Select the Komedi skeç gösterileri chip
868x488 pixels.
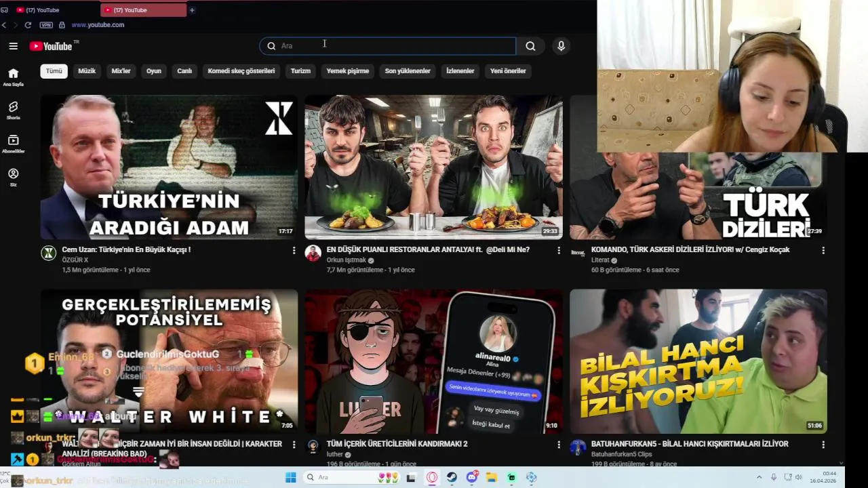tap(241, 71)
